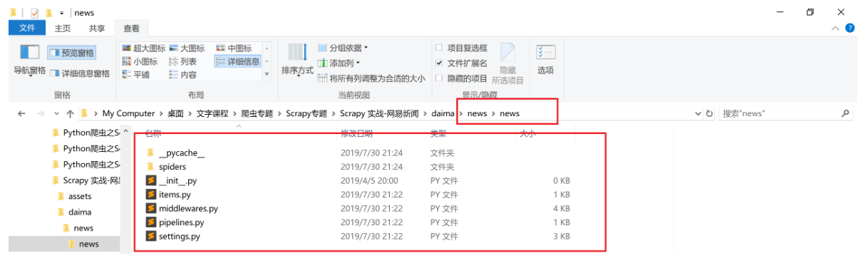Open the 选项 folder options
This screenshot has height=268, width=868.
point(546,60)
